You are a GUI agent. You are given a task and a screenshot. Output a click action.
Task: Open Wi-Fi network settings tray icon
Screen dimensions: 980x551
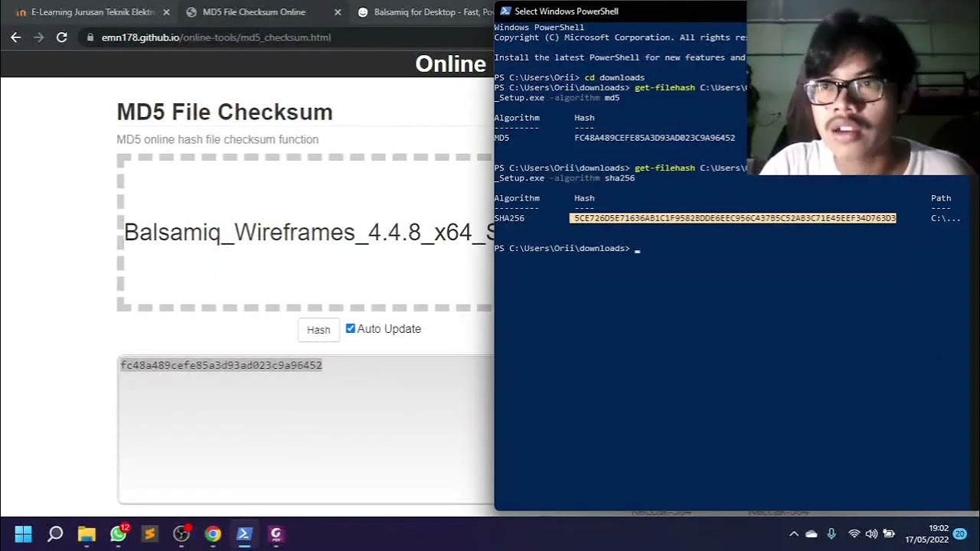coord(854,534)
